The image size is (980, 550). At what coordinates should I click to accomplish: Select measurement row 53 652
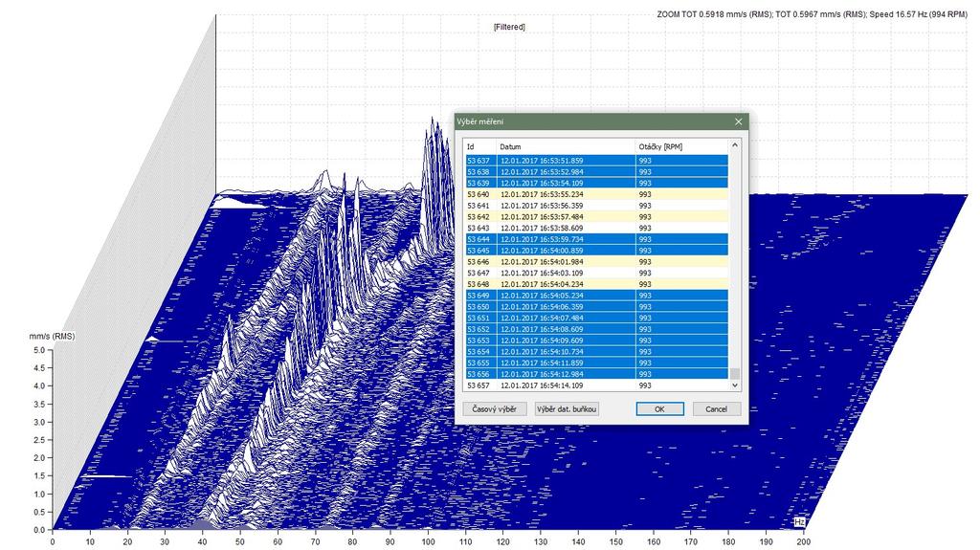pyautogui.click(x=597, y=329)
